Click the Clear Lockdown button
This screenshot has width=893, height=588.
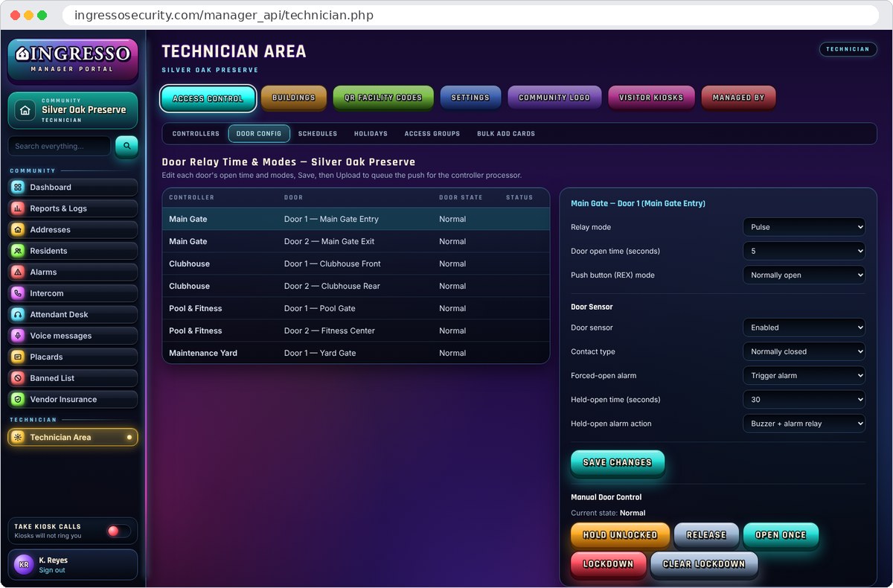(x=704, y=564)
